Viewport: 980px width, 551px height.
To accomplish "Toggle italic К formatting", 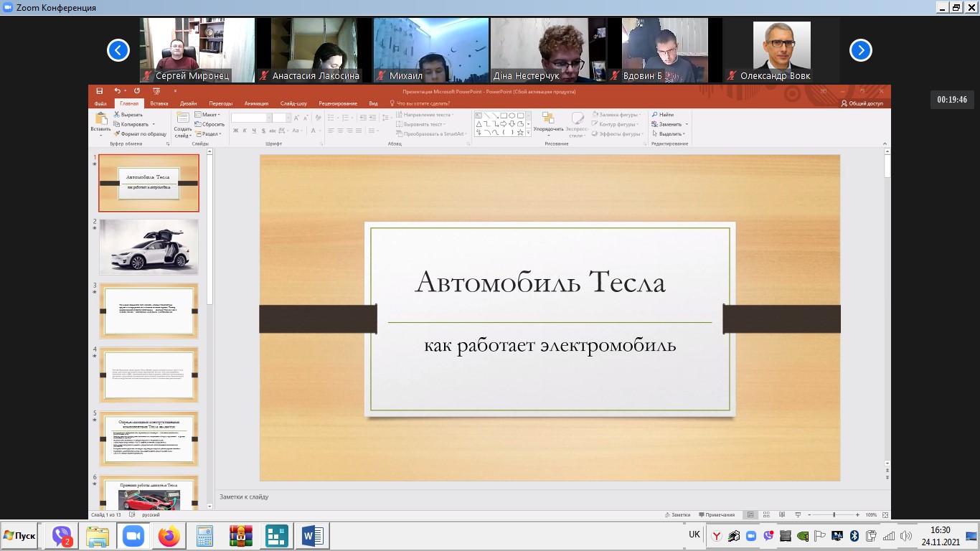I will [x=245, y=131].
